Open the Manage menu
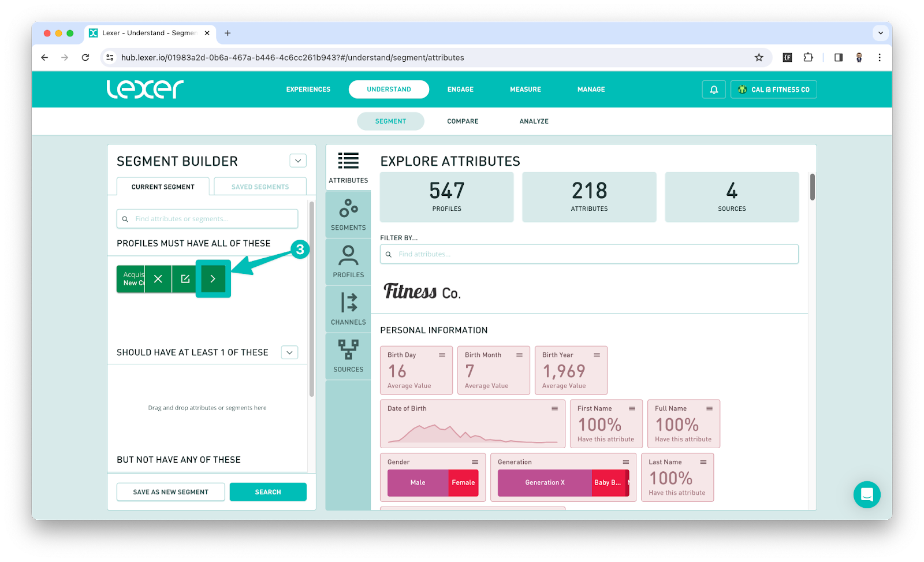Viewport: 924px width, 562px height. pos(591,90)
